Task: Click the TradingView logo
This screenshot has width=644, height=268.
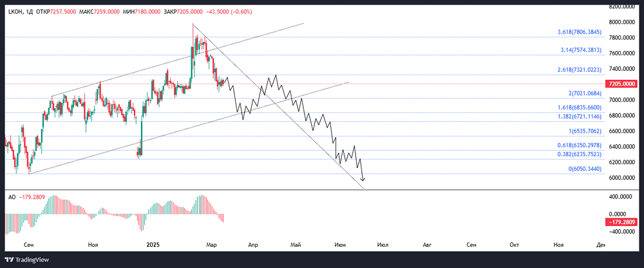Action: click(x=26, y=260)
